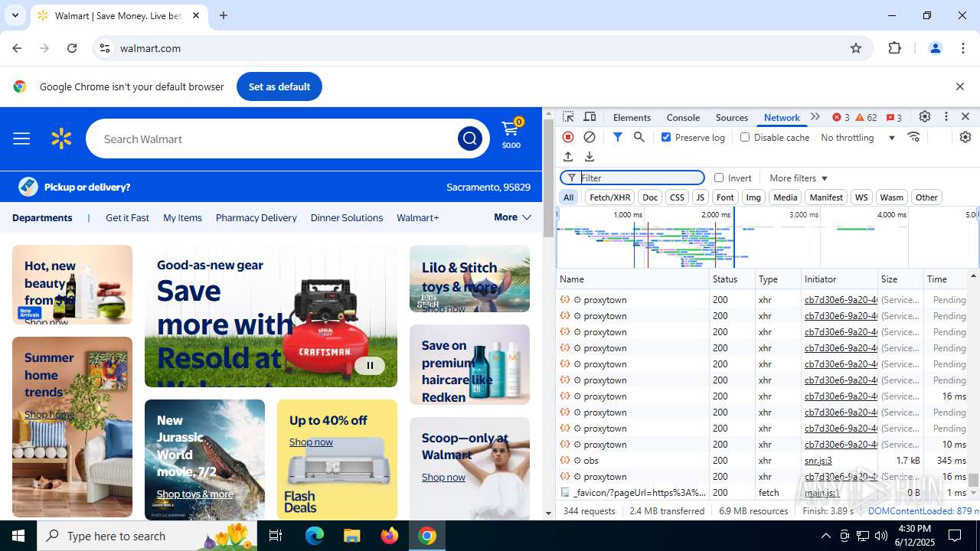
Task: Open network conditions wifi icon
Action: (913, 137)
